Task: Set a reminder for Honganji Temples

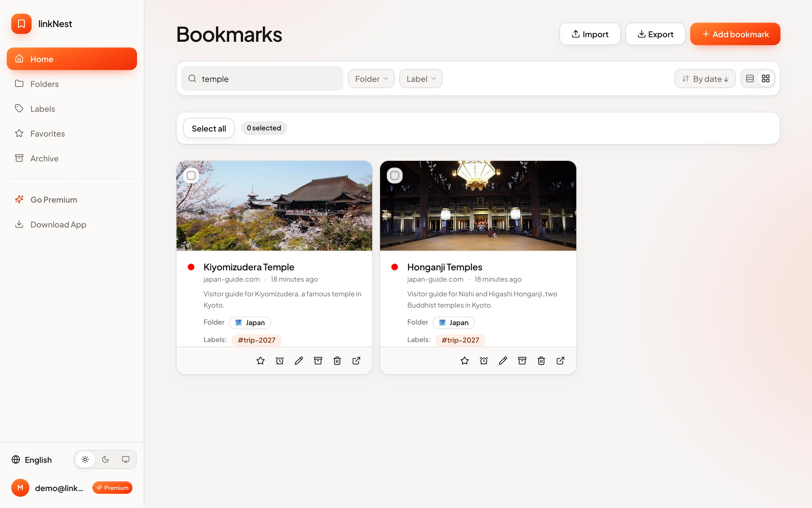Action: coord(484,360)
